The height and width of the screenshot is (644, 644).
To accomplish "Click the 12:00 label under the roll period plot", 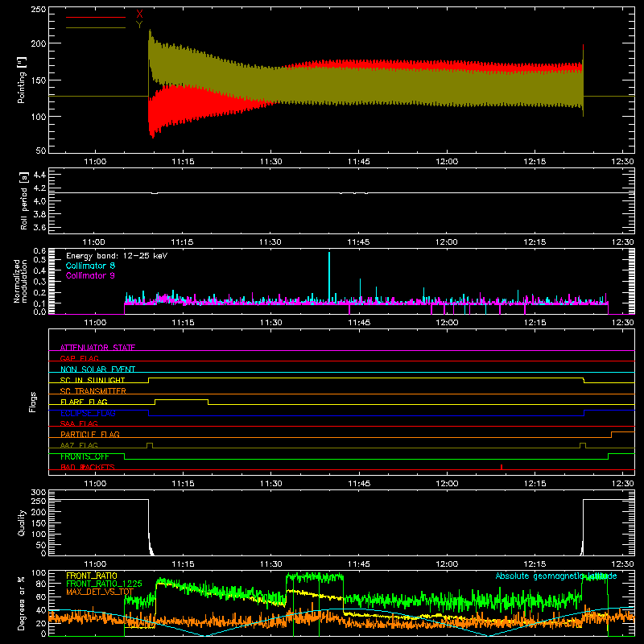I will click(447, 242).
